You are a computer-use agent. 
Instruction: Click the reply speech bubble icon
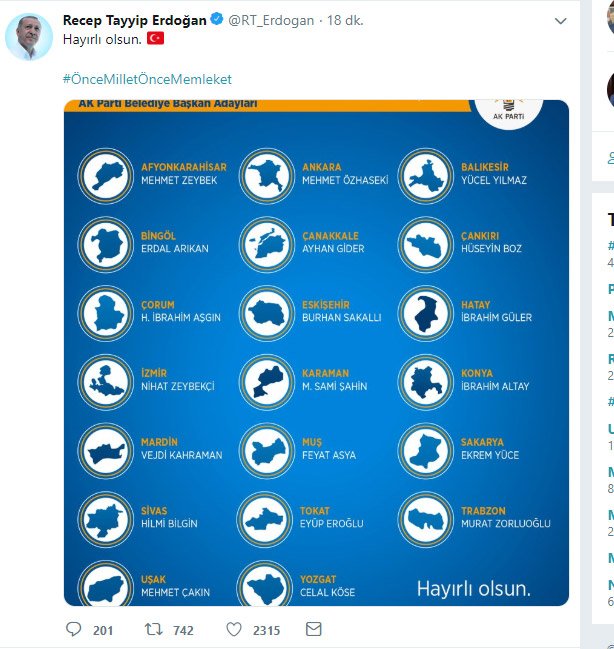(x=73, y=630)
